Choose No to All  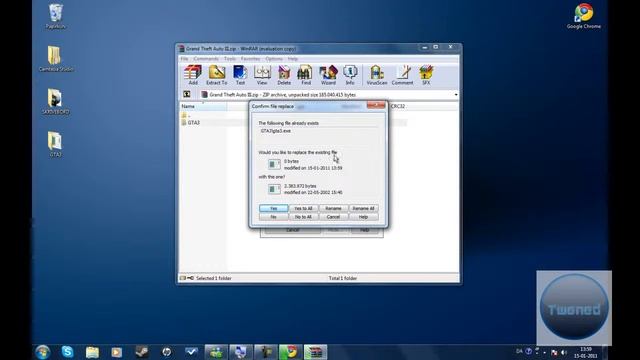(303, 217)
